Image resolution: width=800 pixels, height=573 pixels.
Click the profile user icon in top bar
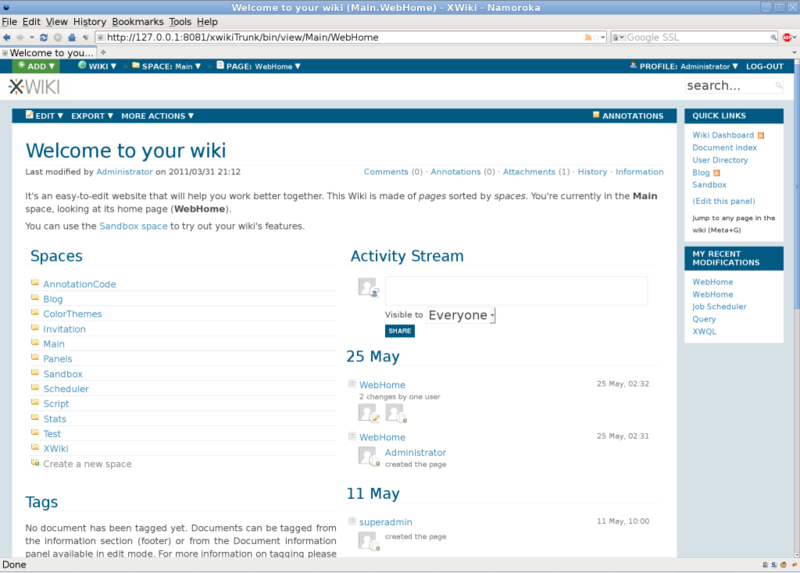[633, 65]
